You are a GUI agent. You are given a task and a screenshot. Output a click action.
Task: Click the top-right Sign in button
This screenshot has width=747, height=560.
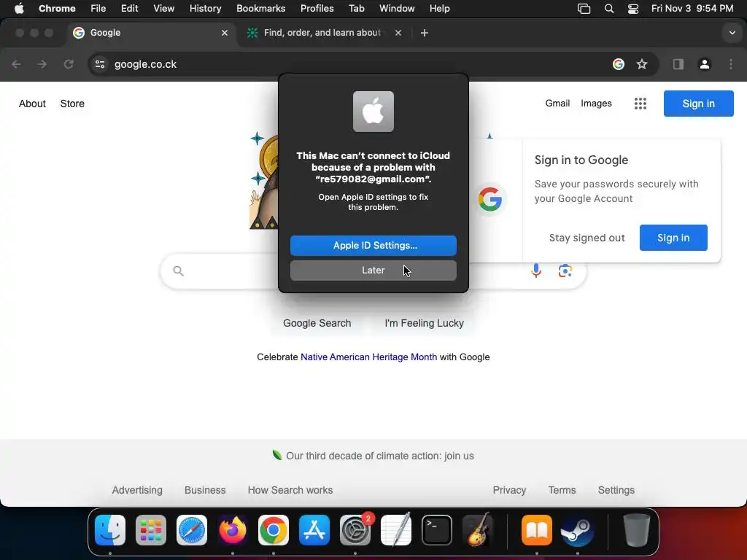pos(698,104)
